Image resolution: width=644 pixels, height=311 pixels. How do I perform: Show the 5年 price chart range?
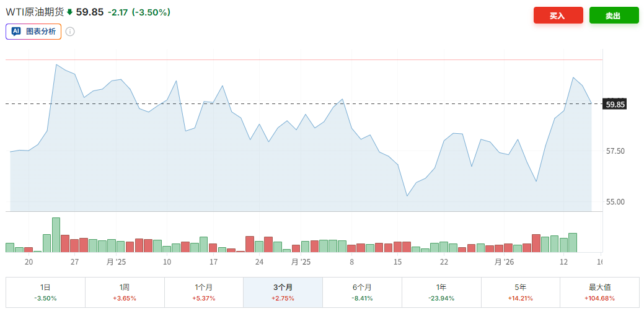coord(520,292)
